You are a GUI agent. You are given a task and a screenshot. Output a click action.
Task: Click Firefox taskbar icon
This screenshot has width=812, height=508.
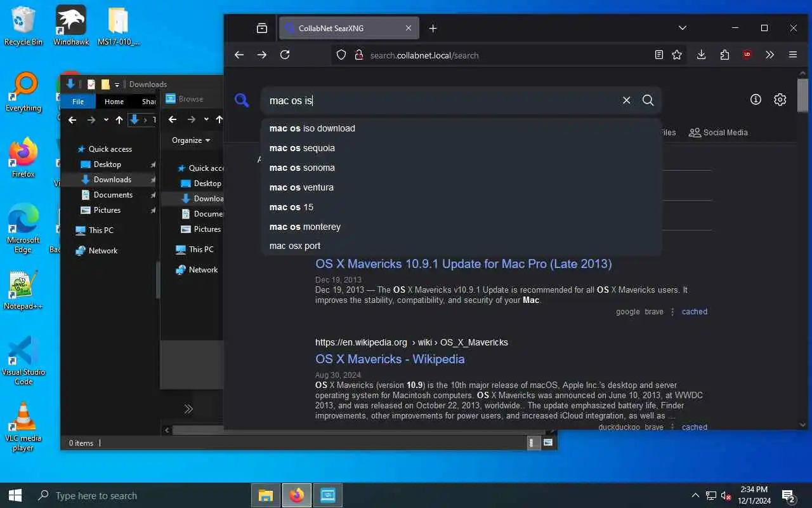pyautogui.click(x=297, y=495)
